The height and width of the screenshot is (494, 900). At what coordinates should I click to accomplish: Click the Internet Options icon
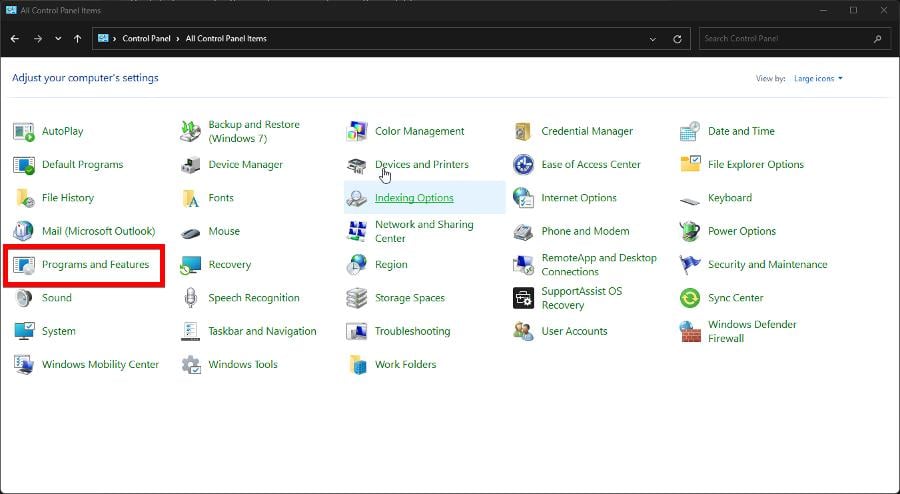tap(523, 198)
